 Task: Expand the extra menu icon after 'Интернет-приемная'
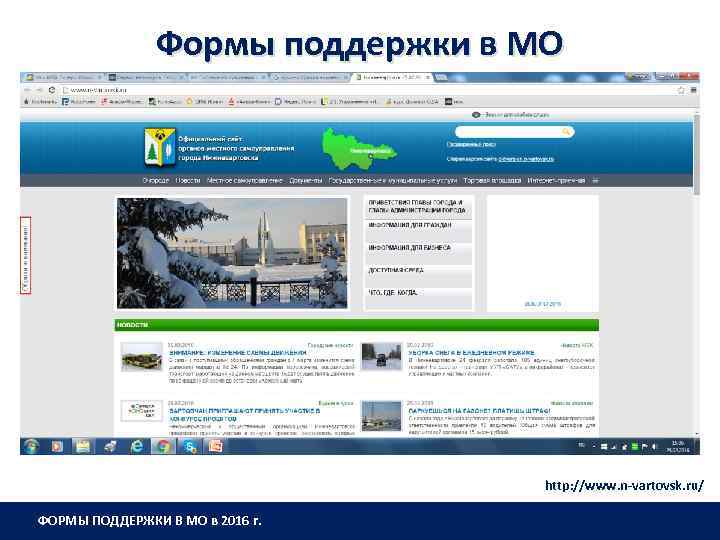(596, 180)
